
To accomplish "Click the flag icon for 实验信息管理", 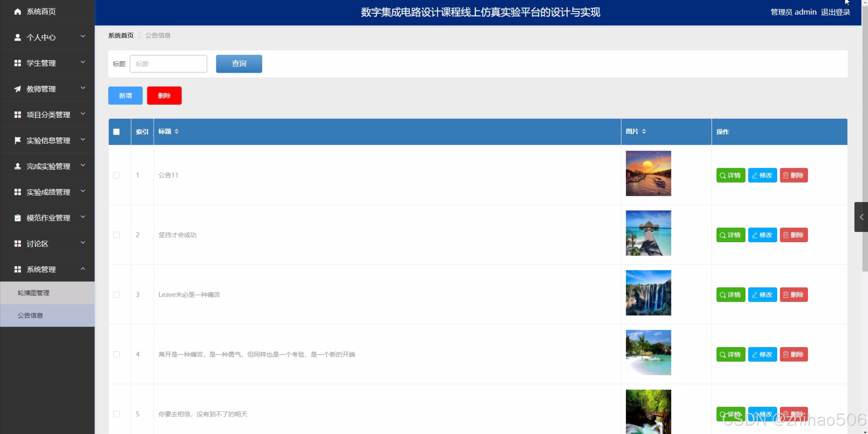I will tap(18, 140).
